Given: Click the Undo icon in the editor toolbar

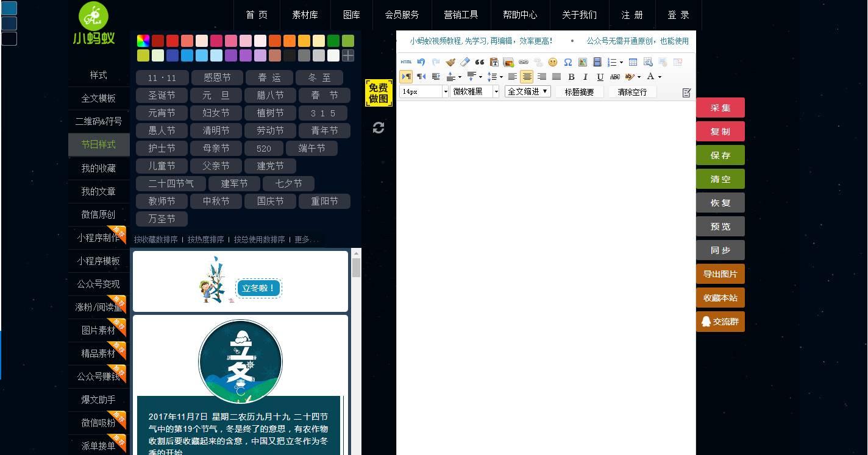Looking at the screenshot, I should (x=421, y=62).
